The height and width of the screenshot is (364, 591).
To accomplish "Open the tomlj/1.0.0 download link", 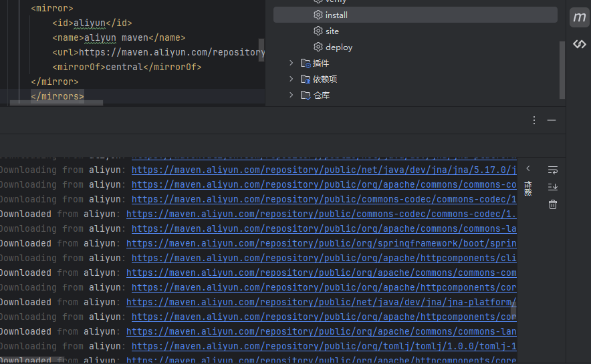I will pyautogui.click(x=324, y=347).
